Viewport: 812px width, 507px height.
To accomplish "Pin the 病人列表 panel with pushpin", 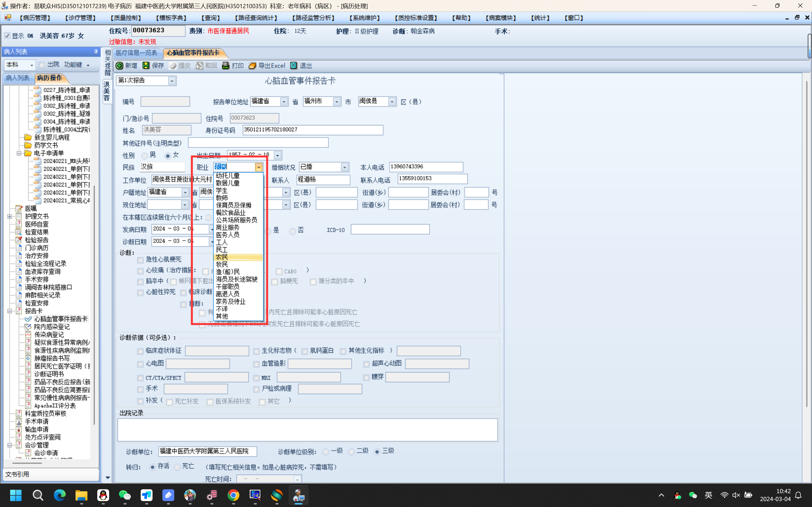I will pyautogui.click(x=96, y=52).
